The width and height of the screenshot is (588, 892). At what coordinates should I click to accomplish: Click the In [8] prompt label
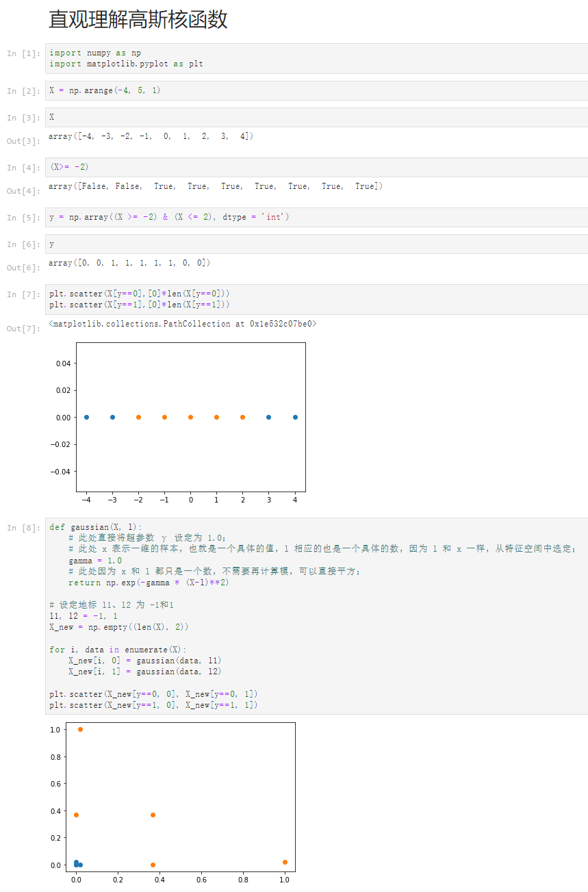point(23,528)
